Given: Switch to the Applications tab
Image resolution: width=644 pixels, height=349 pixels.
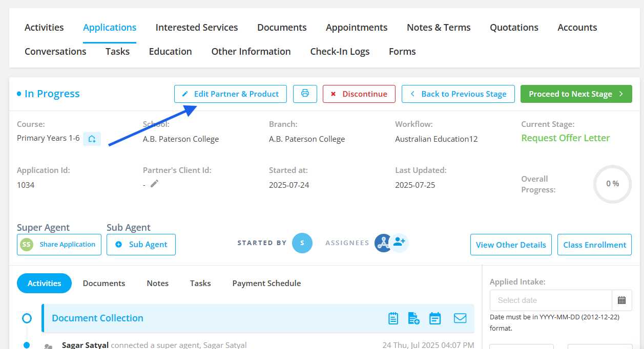Looking at the screenshot, I should pyautogui.click(x=110, y=28).
